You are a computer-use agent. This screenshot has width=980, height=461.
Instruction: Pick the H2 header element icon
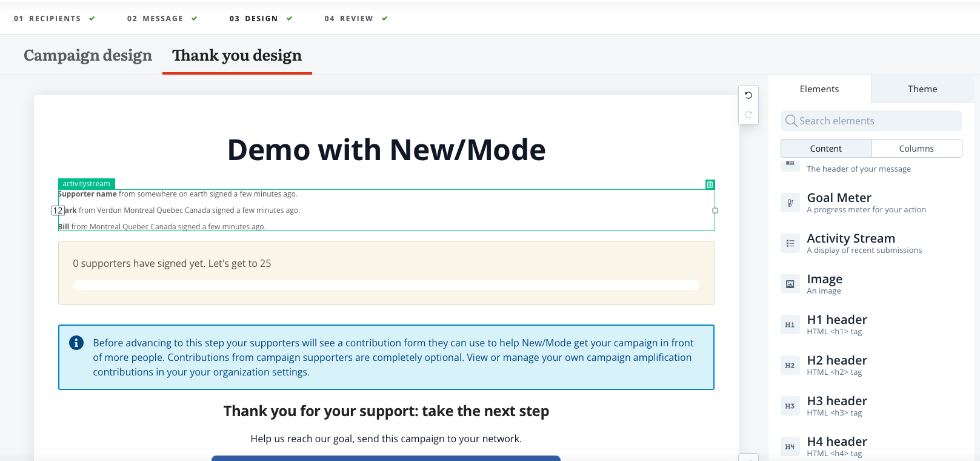click(x=790, y=365)
